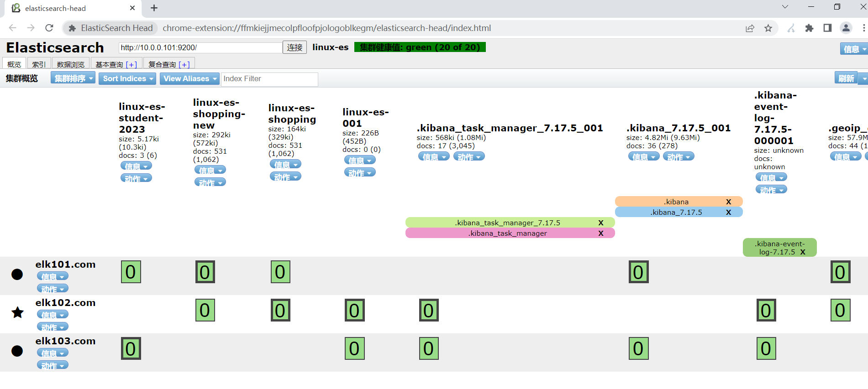Viewport: 868px width, 389px height.
Task: Click the green cluster health status label
Action: tap(420, 47)
